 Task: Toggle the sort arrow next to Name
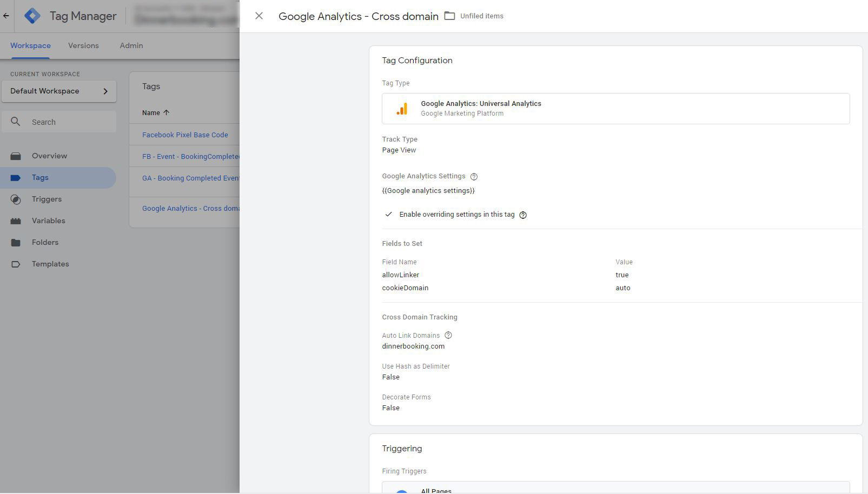[x=167, y=112]
